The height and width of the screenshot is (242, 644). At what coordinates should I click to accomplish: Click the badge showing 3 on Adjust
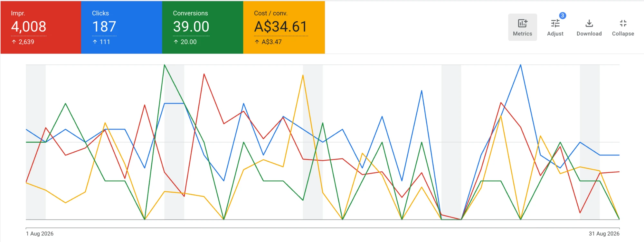tap(563, 15)
